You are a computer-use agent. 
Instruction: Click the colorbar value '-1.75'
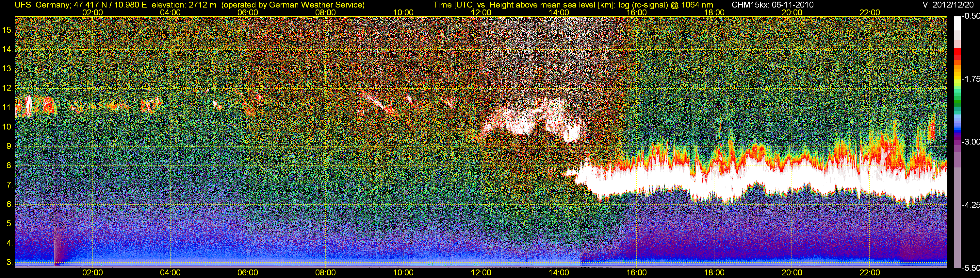click(971, 79)
